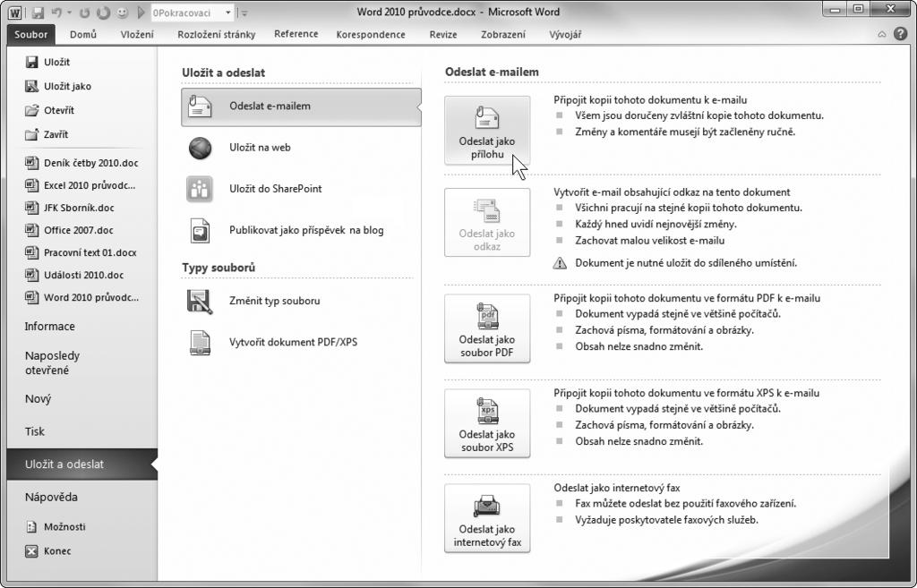Screen dimensions: 917x588
Task: Open recent file Deník četby 2010.doc
Action: 81,163
